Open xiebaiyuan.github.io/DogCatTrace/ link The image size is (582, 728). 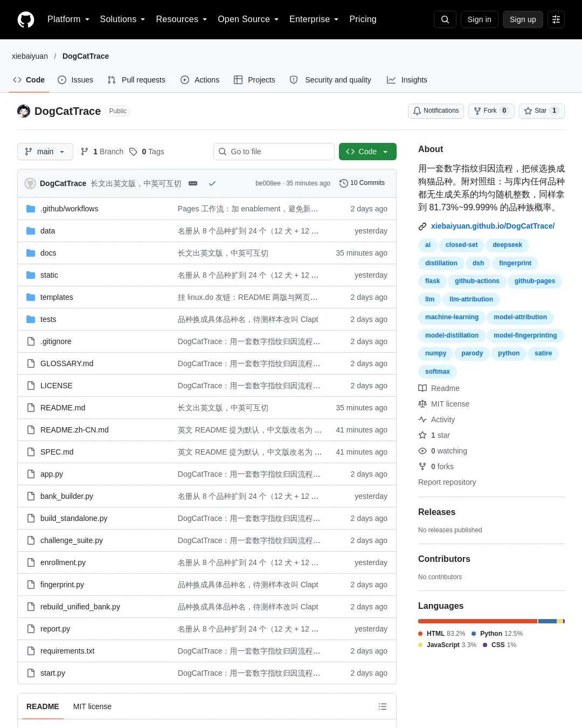pyautogui.click(x=493, y=226)
